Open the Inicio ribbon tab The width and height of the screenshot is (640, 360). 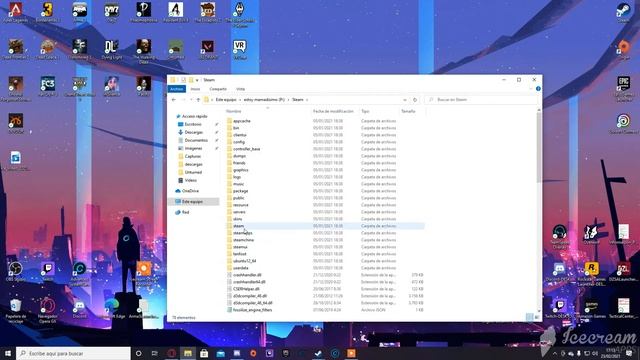(x=195, y=89)
